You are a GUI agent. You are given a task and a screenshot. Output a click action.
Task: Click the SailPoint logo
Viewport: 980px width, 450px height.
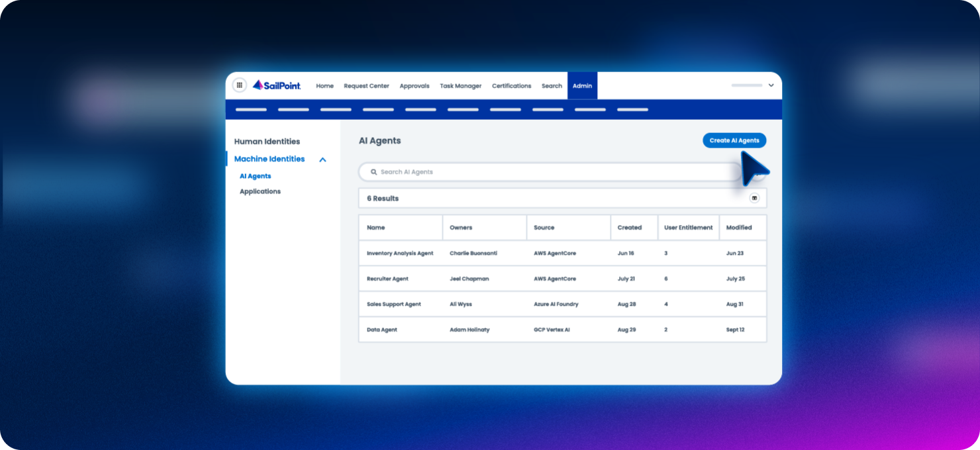pyautogui.click(x=277, y=85)
